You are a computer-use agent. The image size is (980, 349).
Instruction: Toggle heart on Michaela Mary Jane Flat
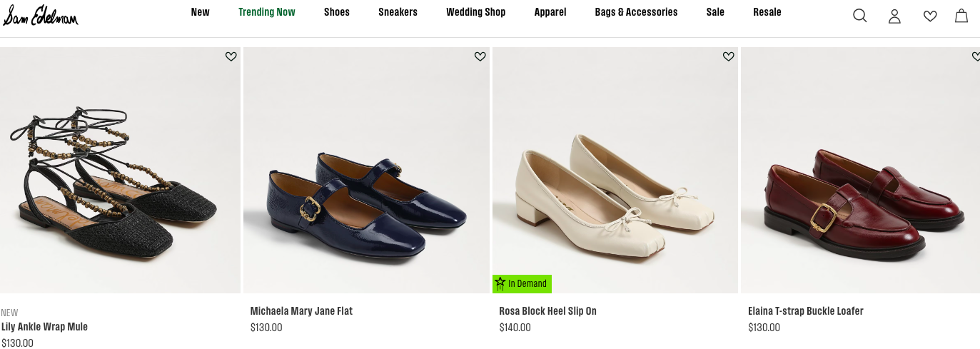pyautogui.click(x=480, y=56)
